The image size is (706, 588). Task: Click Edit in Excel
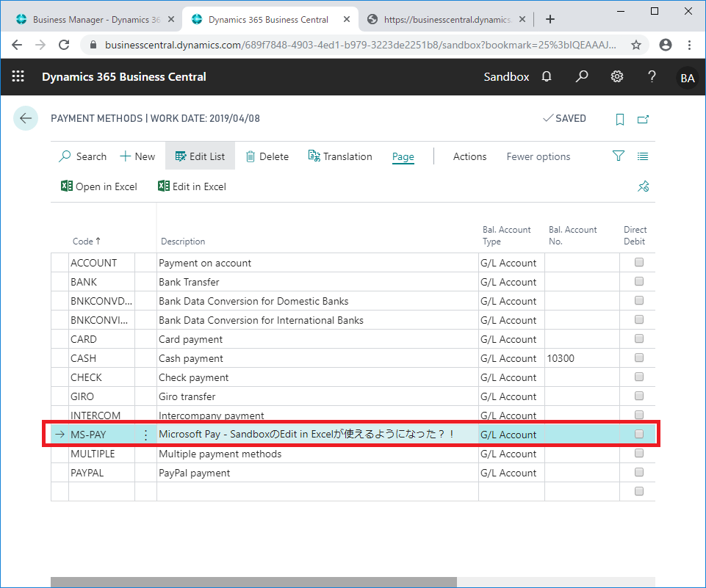[x=192, y=186]
